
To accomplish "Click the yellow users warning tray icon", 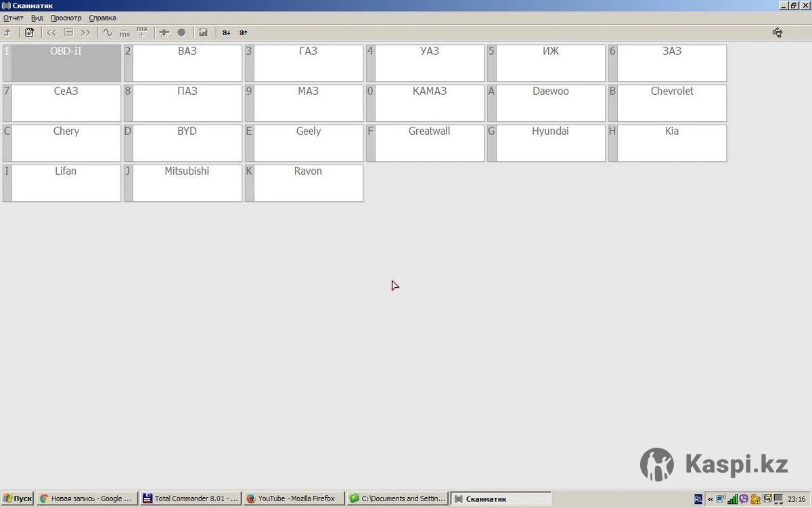I will (x=755, y=499).
